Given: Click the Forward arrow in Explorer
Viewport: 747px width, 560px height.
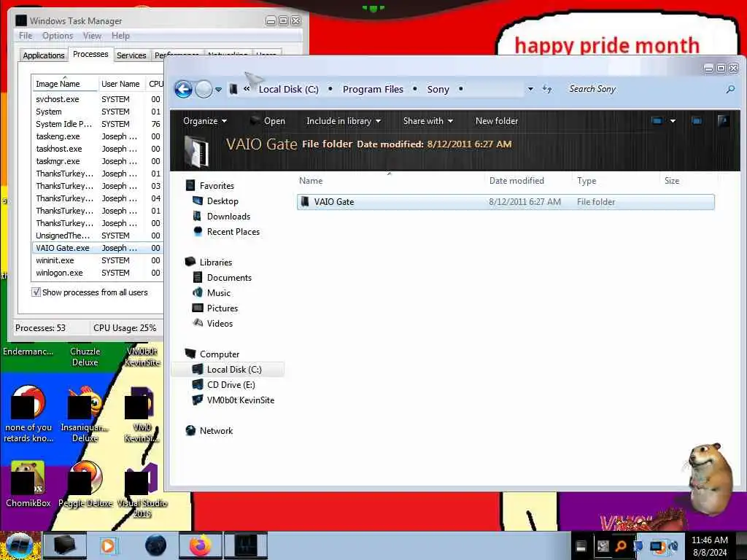Looking at the screenshot, I should click(x=204, y=89).
